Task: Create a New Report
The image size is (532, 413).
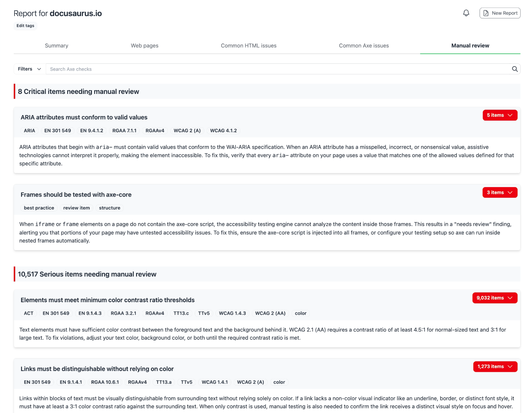Action: click(500, 13)
